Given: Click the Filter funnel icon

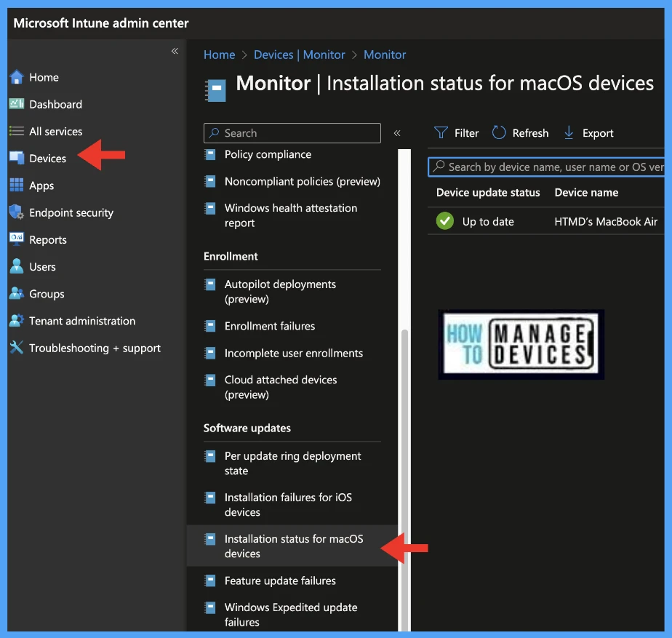Looking at the screenshot, I should pyautogui.click(x=441, y=133).
